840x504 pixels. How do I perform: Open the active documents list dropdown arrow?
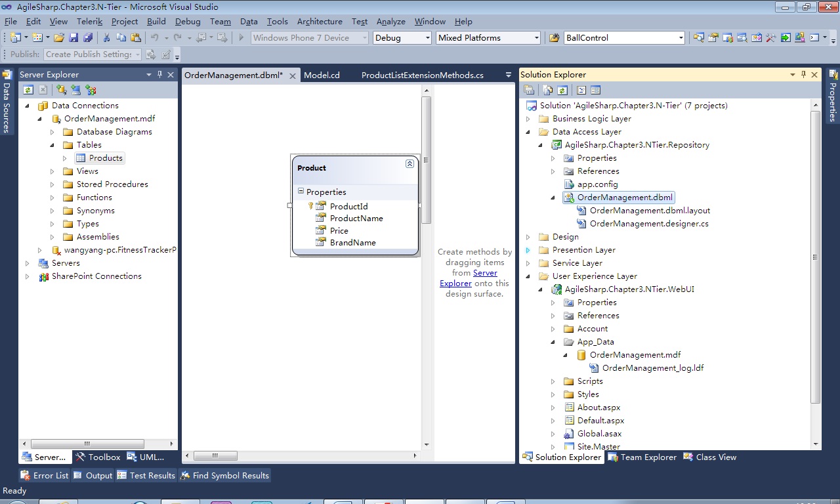point(508,75)
